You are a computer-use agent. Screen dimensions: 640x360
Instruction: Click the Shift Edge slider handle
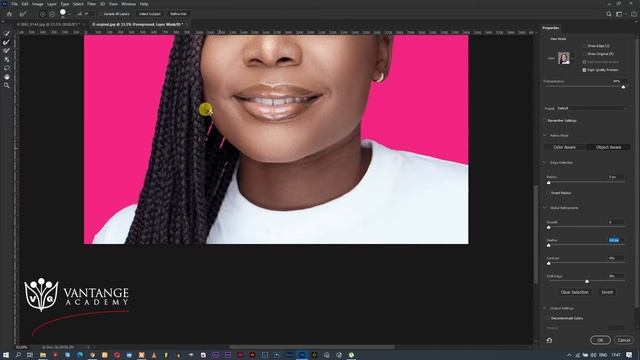pyautogui.click(x=587, y=282)
